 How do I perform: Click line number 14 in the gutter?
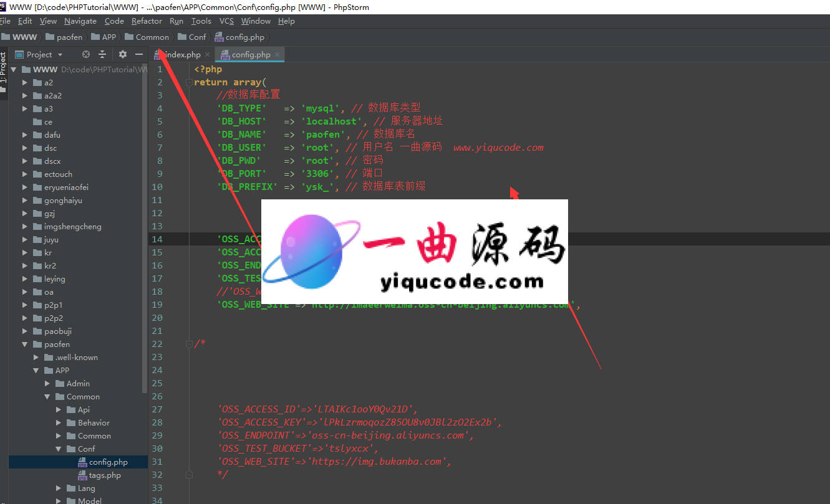point(157,239)
